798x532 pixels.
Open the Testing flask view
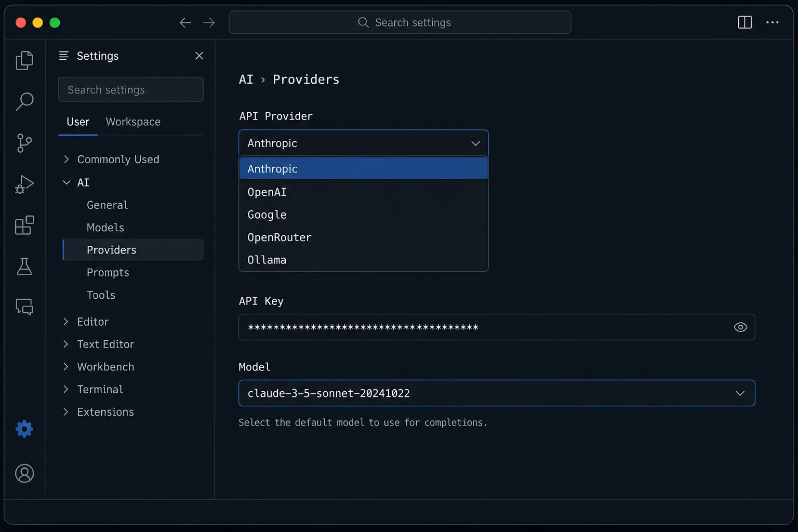24,266
